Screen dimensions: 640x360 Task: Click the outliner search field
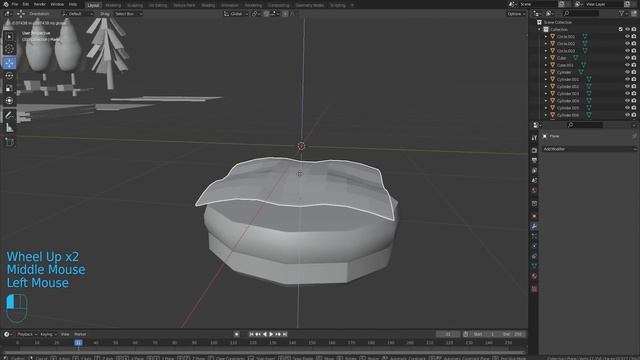[580, 13]
